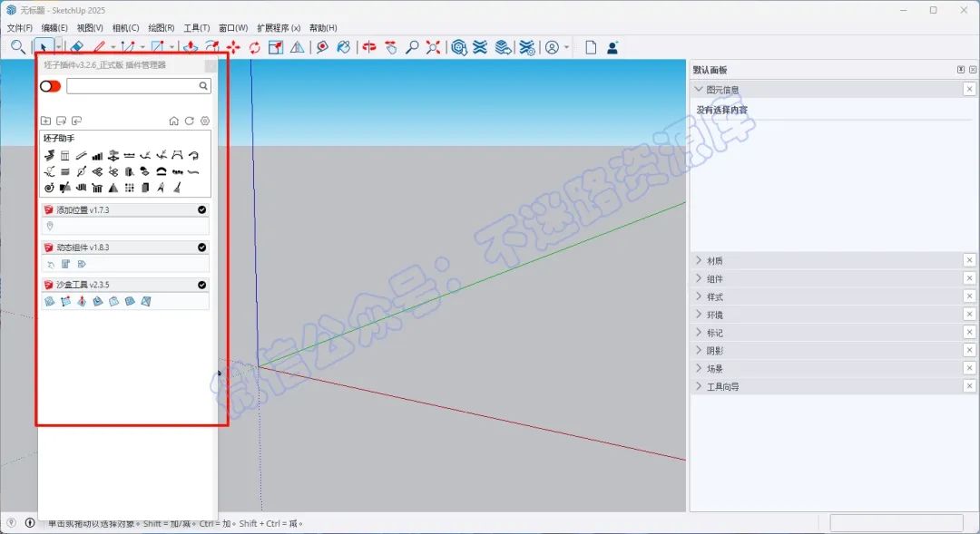
Task: Open the search magnifier in the main toolbar
Action: click(17, 47)
